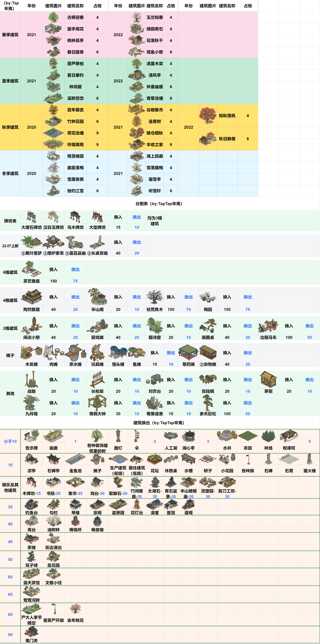Select the 娱乐及其他建筑 row label
320x644 pixels.
(x=10, y=487)
